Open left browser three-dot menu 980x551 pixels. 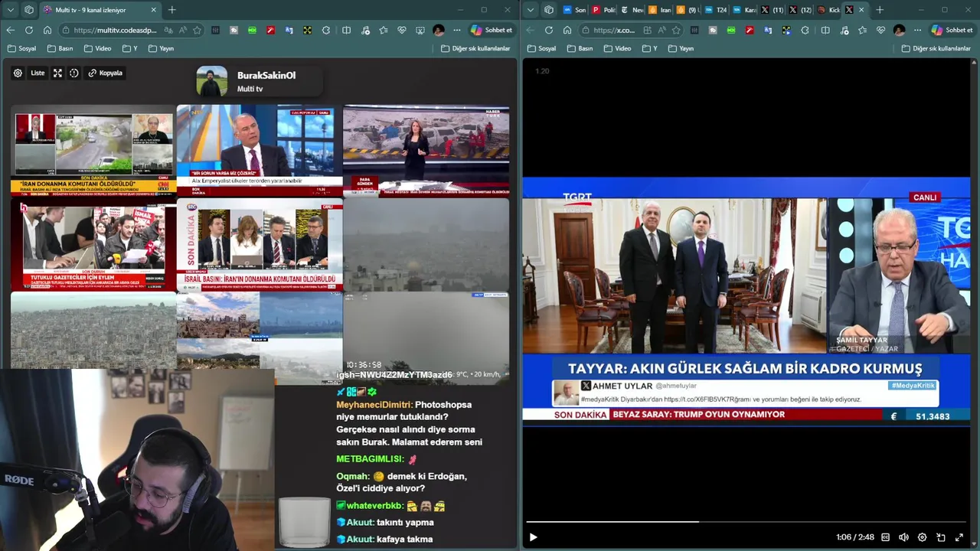pyautogui.click(x=457, y=30)
